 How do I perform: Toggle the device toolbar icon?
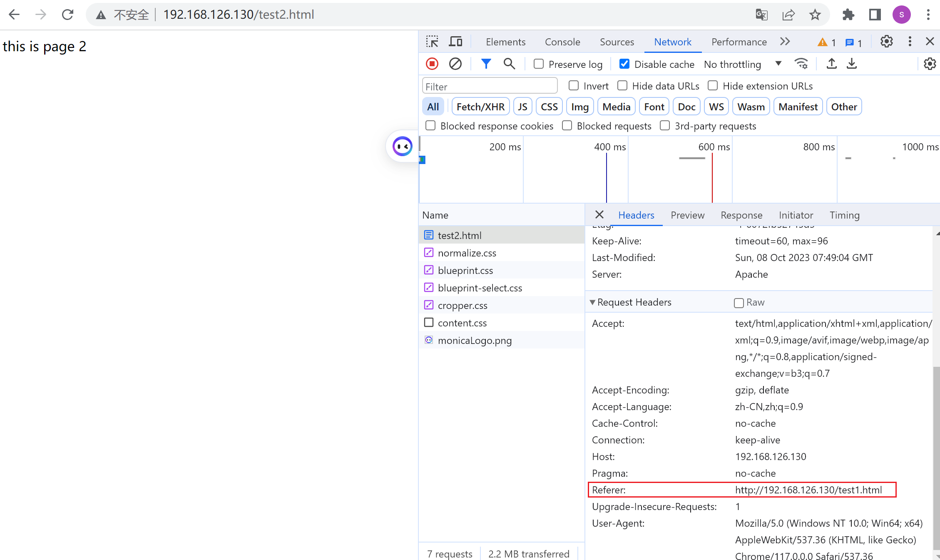coord(455,42)
